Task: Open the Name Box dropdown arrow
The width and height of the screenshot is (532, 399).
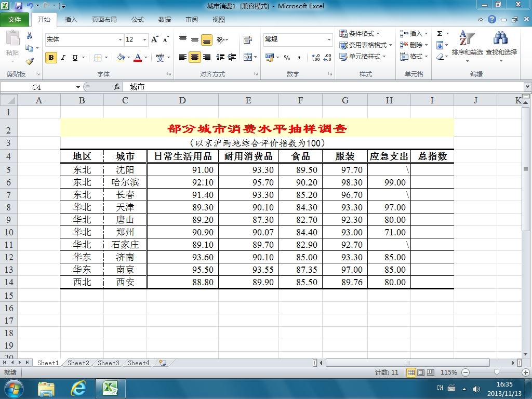Action: pos(78,87)
